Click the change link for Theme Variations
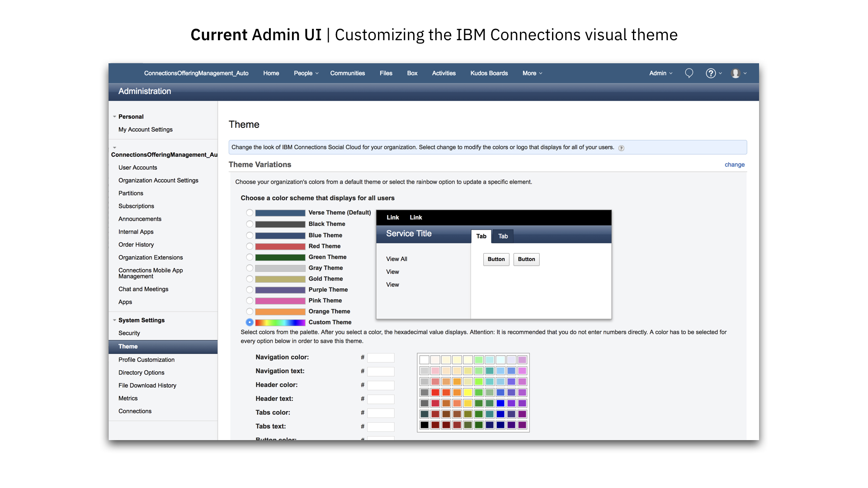The image size is (868, 488). (x=734, y=164)
